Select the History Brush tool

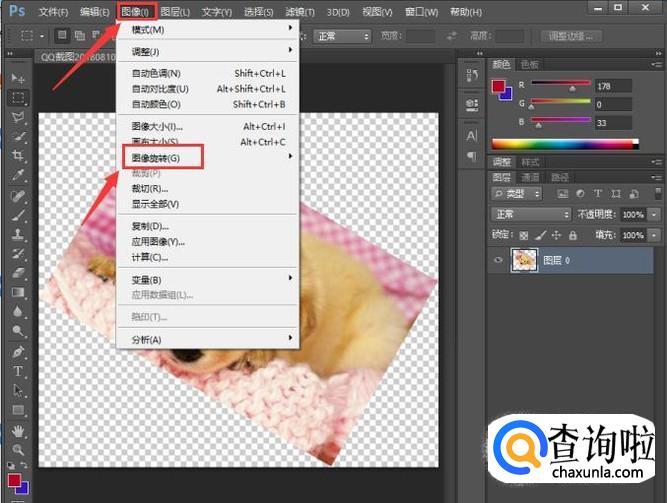18,254
